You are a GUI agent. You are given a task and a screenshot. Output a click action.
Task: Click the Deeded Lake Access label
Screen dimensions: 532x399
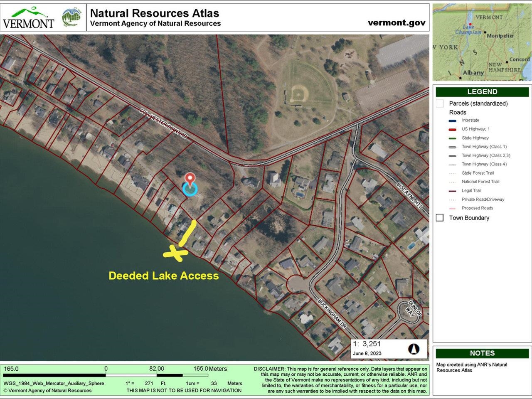(x=163, y=276)
